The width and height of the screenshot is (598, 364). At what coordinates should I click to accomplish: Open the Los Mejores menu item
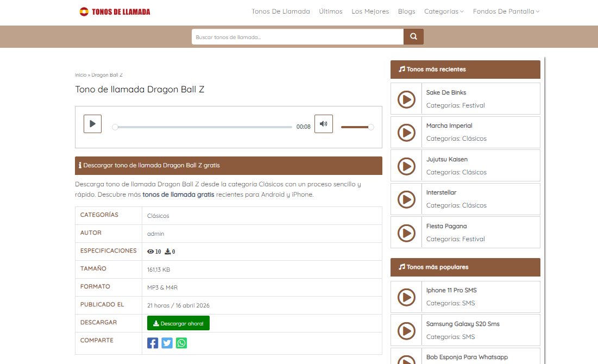tap(370, 11)
